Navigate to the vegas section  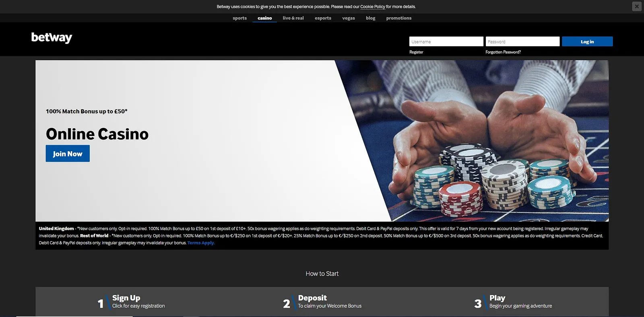coord(348,18)
